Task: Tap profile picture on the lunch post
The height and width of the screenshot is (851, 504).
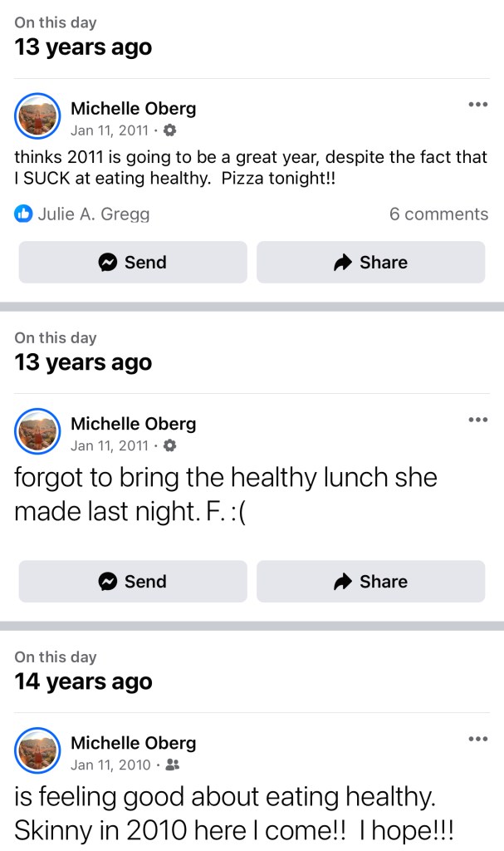Action: 37,432
